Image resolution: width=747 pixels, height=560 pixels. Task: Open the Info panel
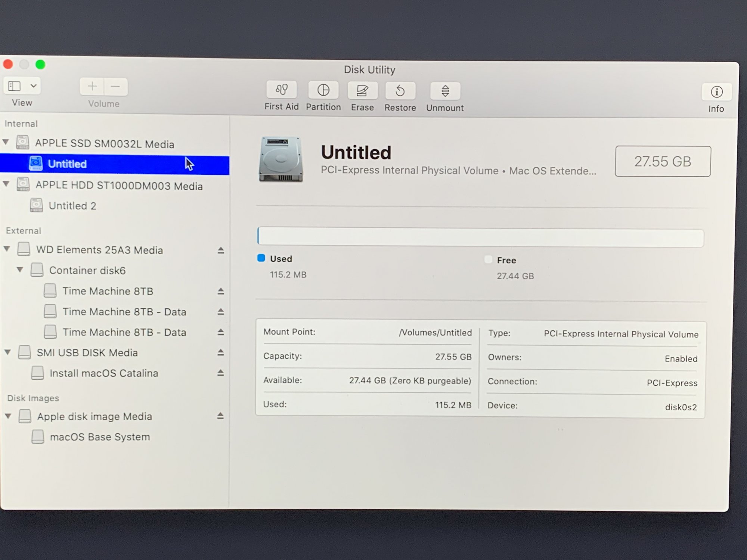coord(716,92)
